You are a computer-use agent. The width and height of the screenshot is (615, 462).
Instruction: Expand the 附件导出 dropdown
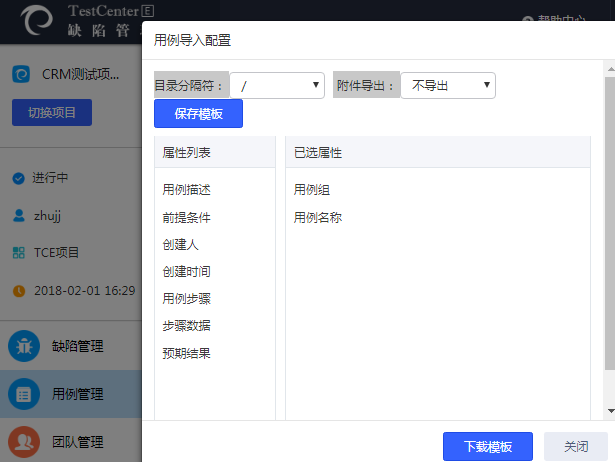point(448,86)
